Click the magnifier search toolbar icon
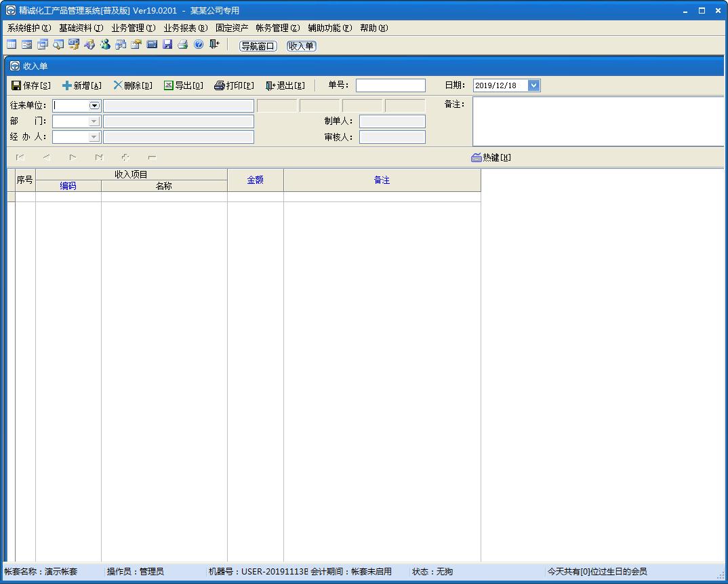728x584 pixels. [x=58, y=45]
